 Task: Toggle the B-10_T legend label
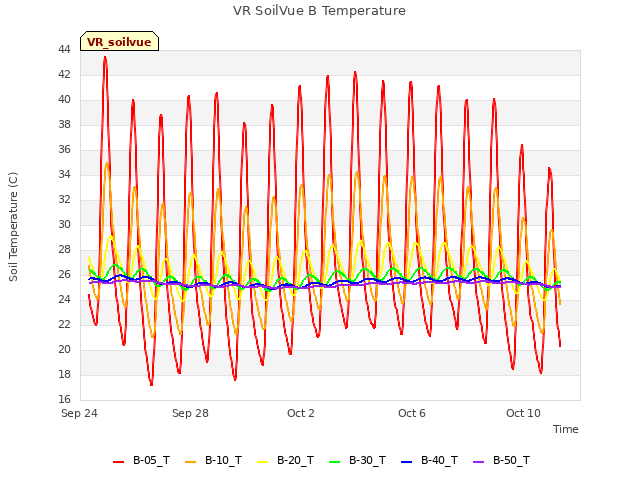pos(223,460)
